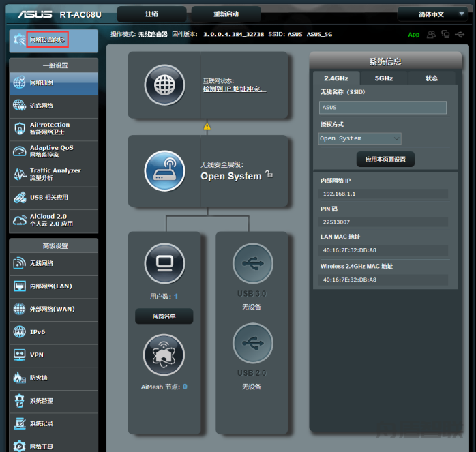Open the firmware version 3.0.0.4.384_32738 link

[233, 34]
